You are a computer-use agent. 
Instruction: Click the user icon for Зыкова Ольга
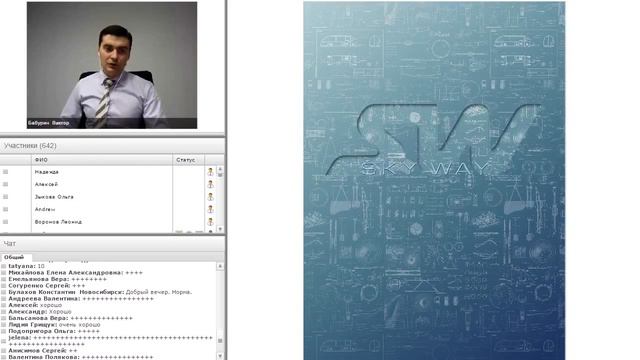210,197
